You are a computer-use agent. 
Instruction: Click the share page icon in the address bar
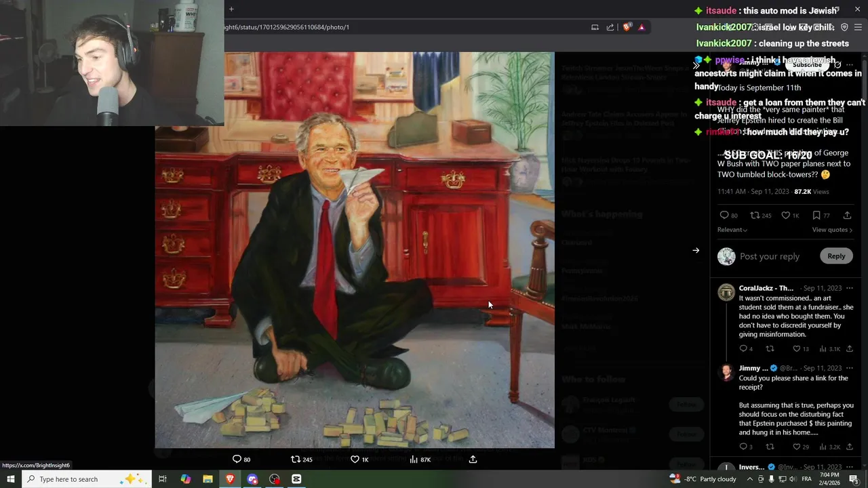tap(610, 27)
